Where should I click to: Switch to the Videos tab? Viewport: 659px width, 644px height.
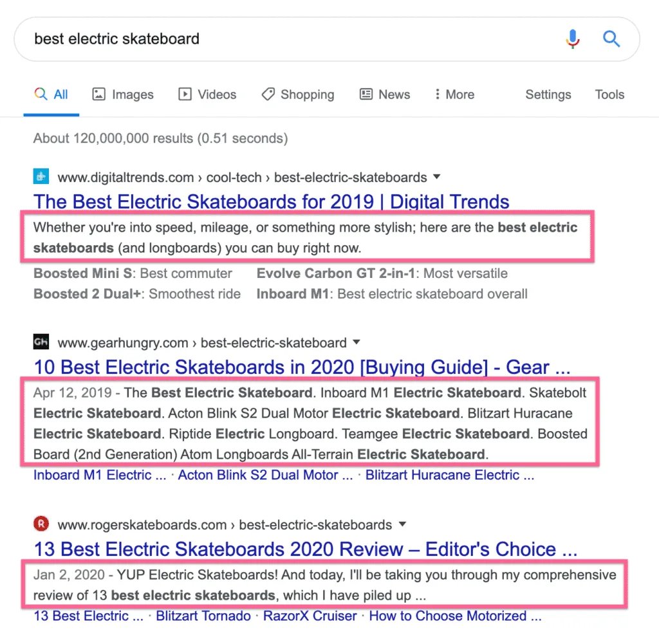207,95
